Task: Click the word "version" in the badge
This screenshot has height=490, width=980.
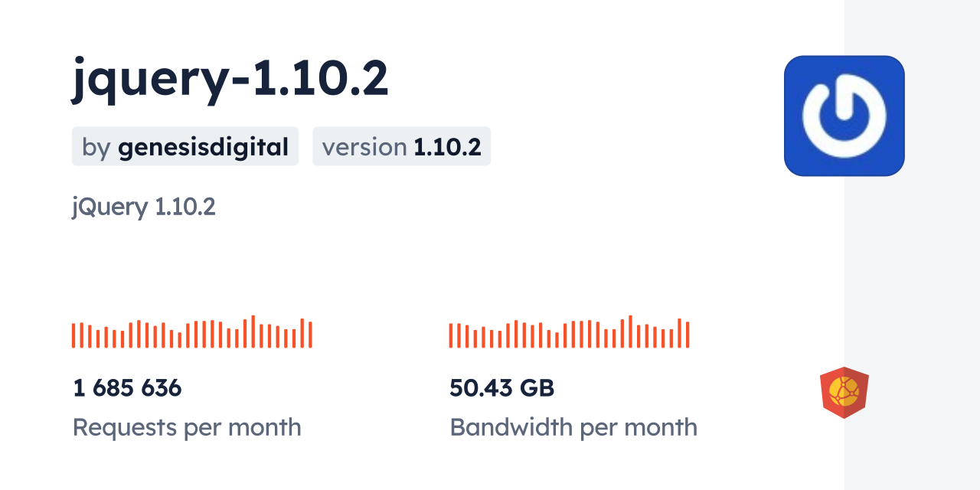Action: pyautogui.click(x=364, y=147)
